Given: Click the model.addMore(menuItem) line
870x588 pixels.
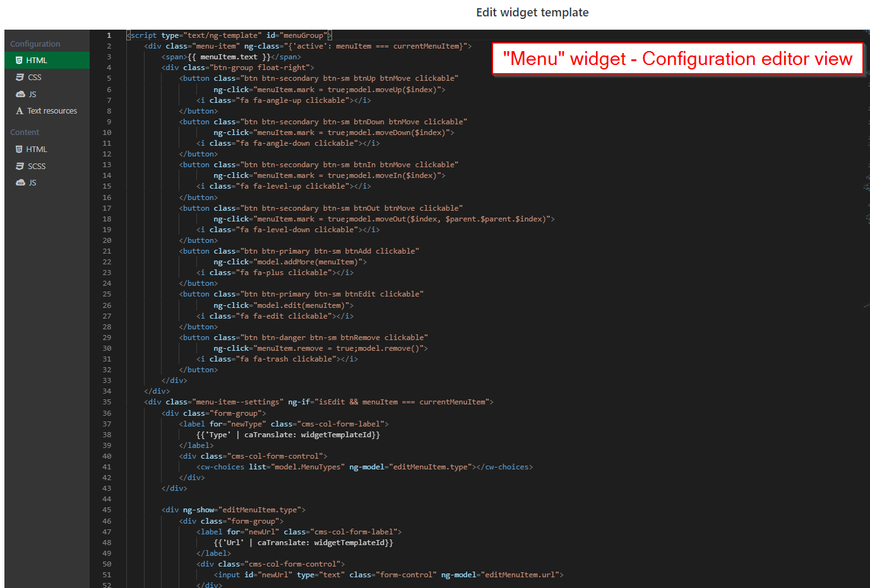Looking at the screenshot, I should tap(290, 262).
